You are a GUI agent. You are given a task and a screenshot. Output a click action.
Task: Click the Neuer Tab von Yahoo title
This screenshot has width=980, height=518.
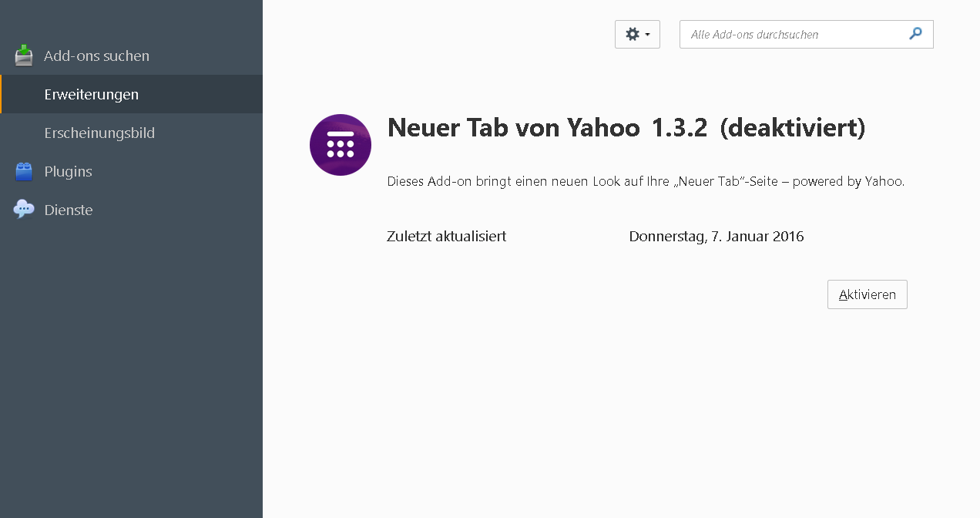click(513, 128)
